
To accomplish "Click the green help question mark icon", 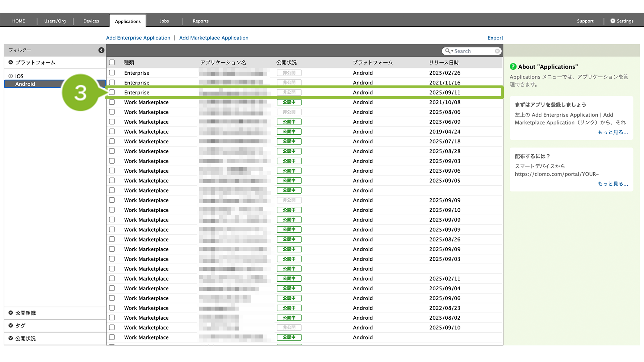I will click(513, 67).
